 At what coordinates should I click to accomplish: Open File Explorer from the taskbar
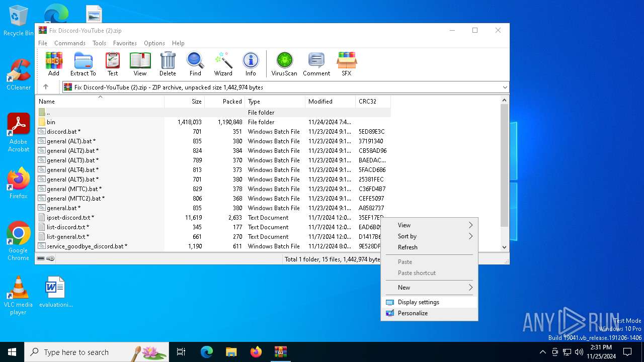(x=231, y=352)
